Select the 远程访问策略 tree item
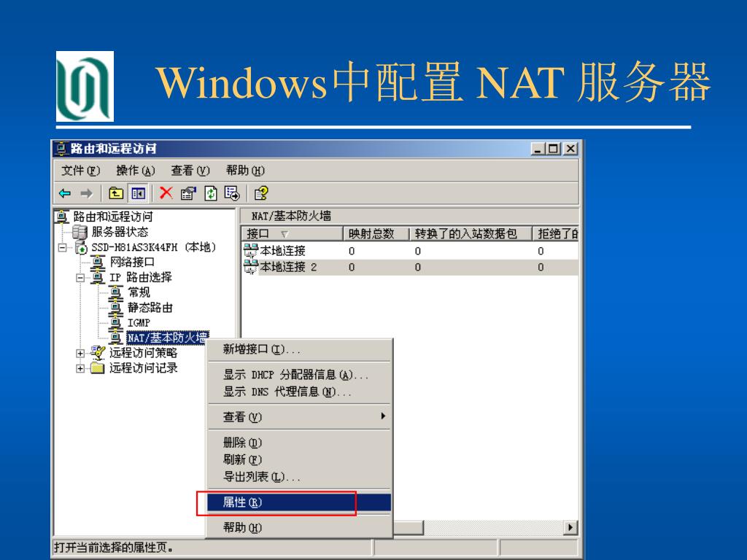This screenshot has width=747, height=560. (x=144, y=353)
